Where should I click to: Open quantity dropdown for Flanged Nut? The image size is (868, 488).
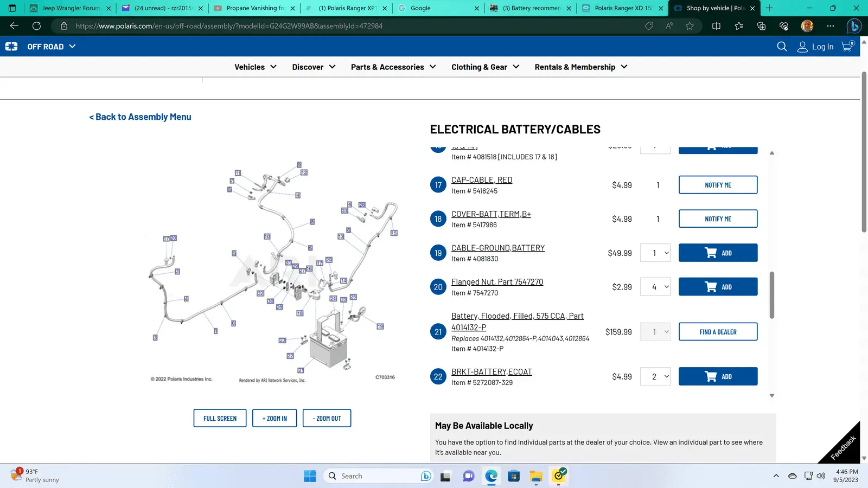655,287
